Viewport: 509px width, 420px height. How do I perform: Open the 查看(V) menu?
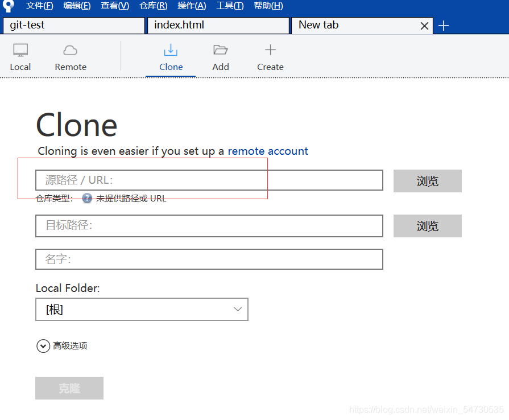tap(115, 6)
